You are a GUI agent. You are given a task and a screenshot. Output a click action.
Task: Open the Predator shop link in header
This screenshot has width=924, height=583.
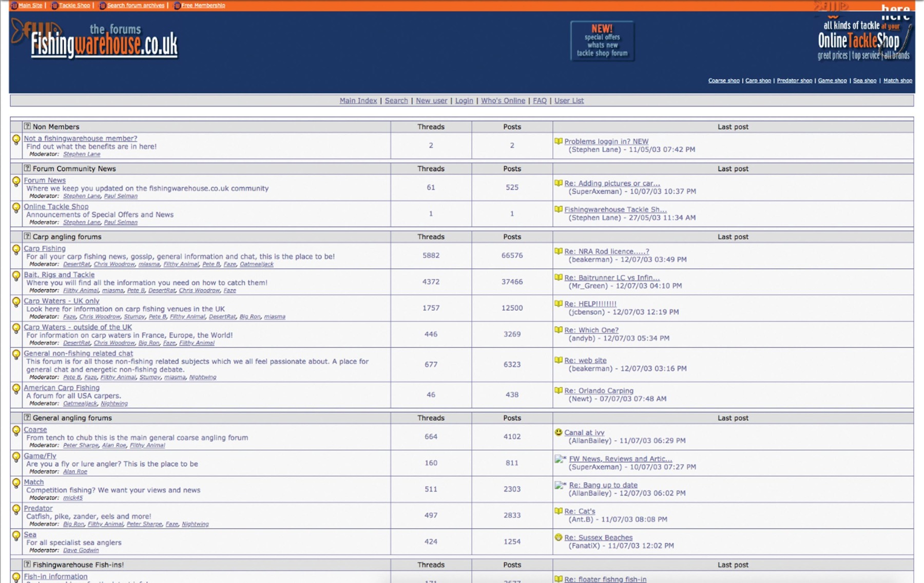pos(795,81)
